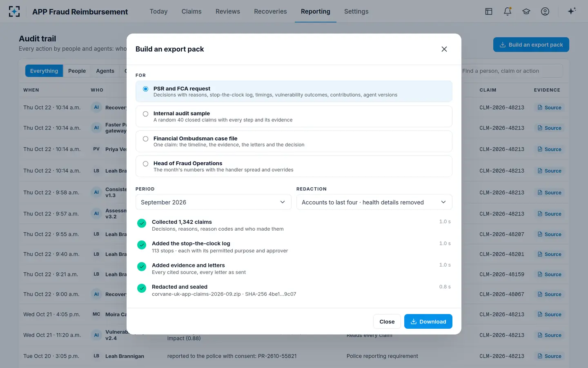Open the notifications bell

point(508,11)
